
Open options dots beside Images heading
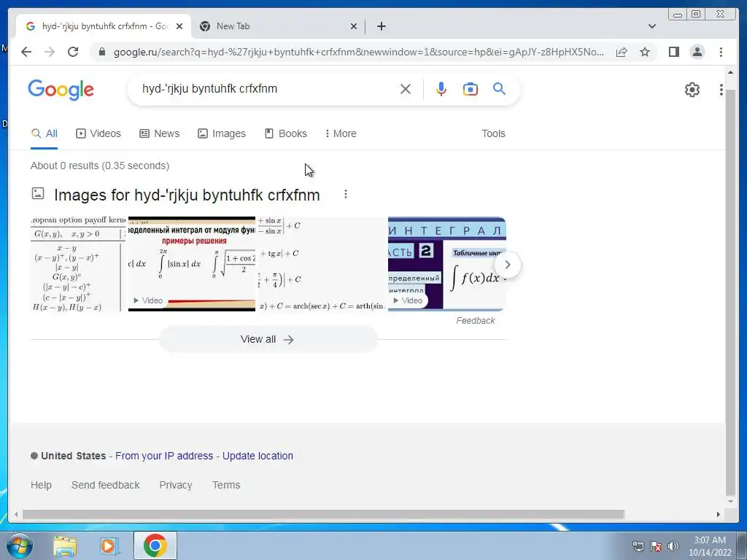pos(346,194)
